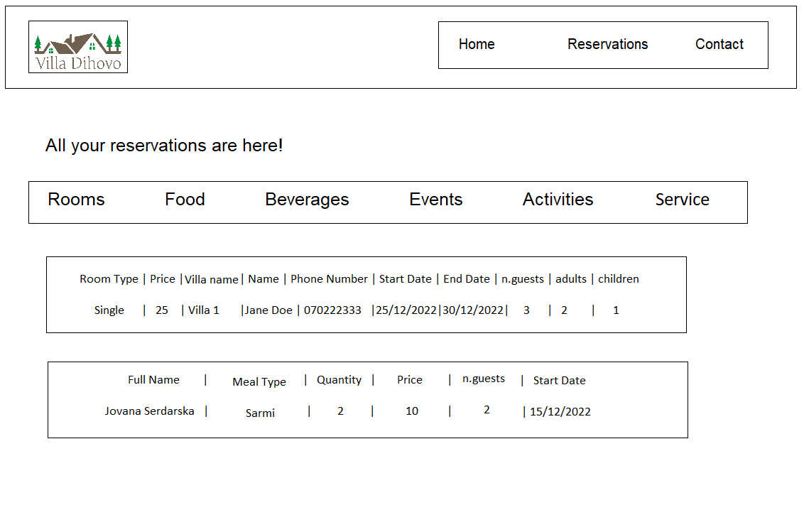The image size is (804, 532).
Task: Click the 25/12/2022 start date value
Action: (406, 310)
